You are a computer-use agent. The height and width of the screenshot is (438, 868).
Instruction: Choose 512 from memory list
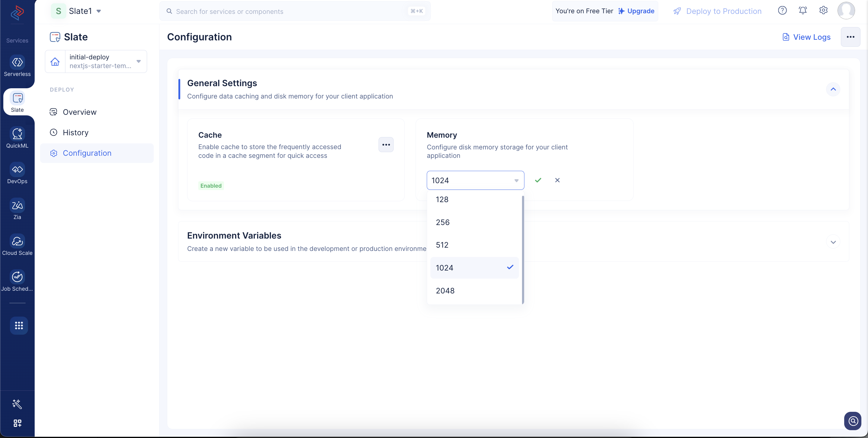tap(474, 245)
